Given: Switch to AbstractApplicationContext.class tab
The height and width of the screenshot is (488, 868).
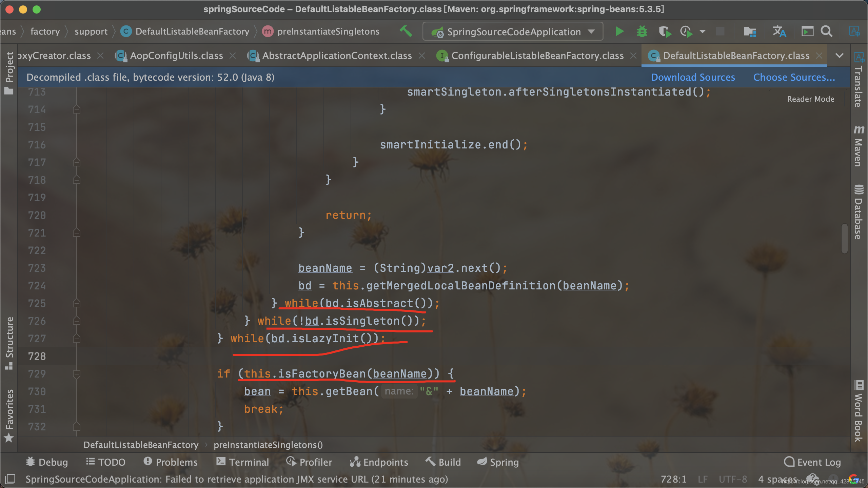Looking at the screenshot, I should coord(337,56).
